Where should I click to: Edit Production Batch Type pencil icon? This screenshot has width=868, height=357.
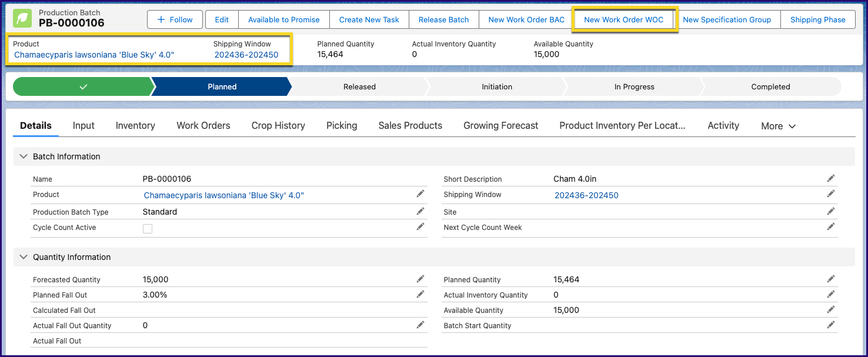coord(420,211)
